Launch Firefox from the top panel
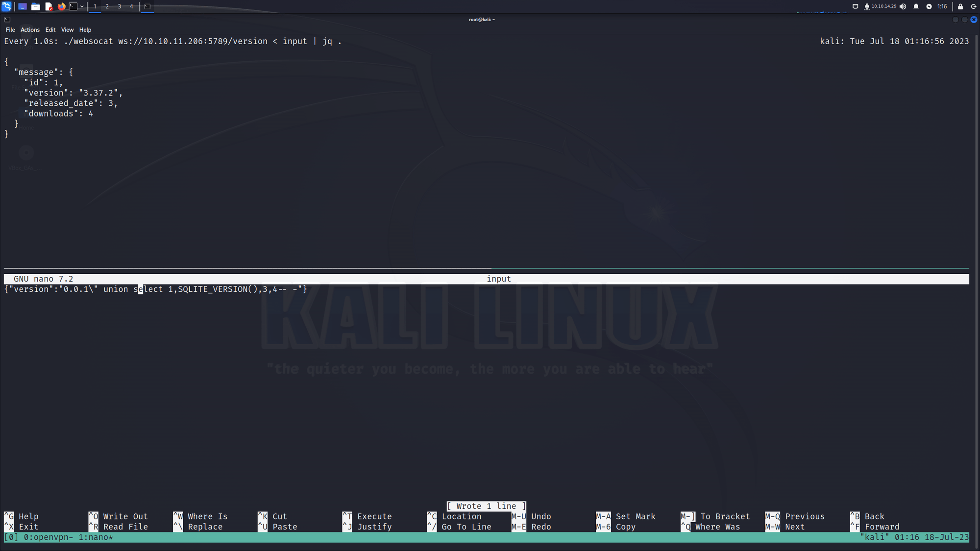This screenshot has width=980, height=551. click(61, 6)
